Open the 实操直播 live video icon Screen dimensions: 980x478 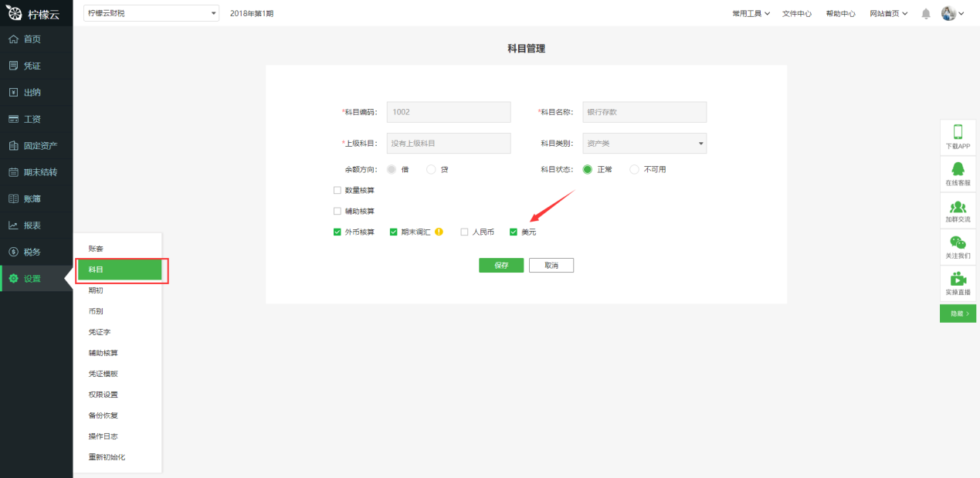958,280
